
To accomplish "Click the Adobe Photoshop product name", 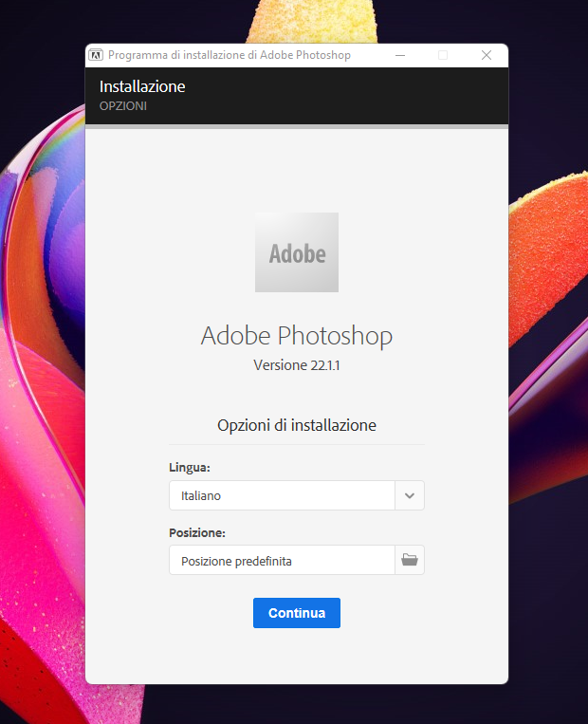I will 297,336.
